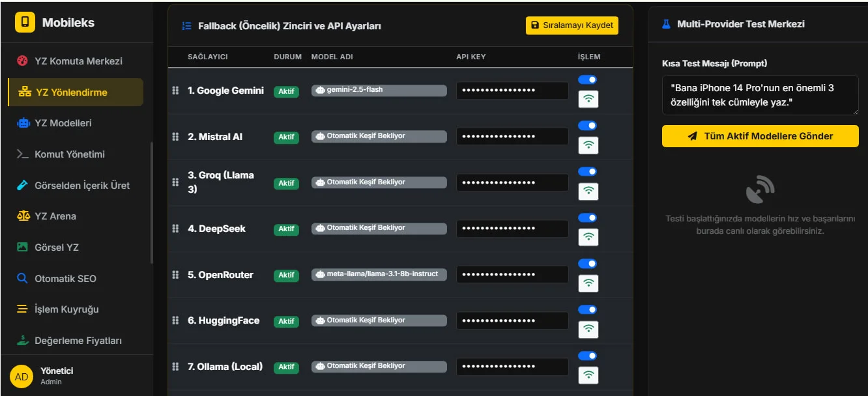Test connection for Google Gemini wifi icon
Viewport: 868px width, 396px height.
tap(588, 99)
